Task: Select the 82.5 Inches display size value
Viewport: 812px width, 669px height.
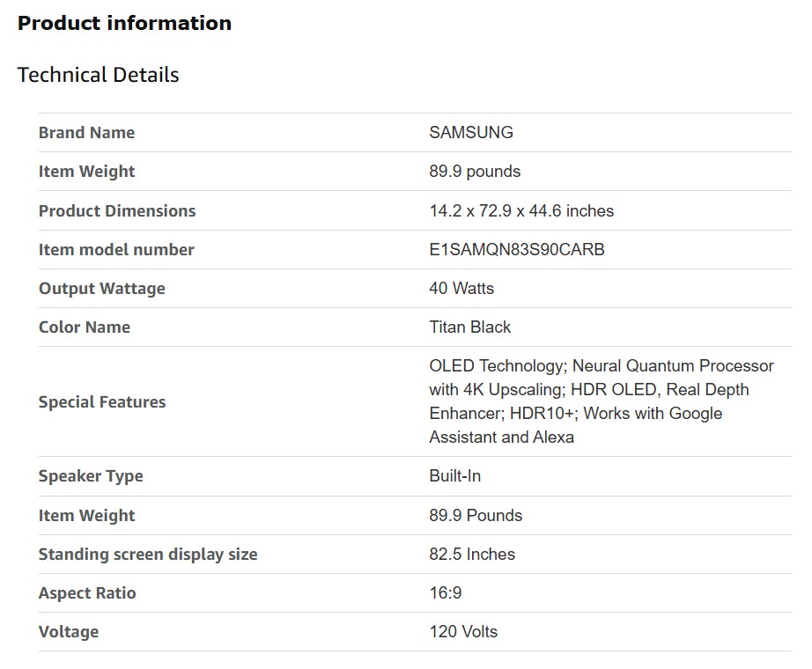Action: pyautogui.click(x=472, y=555)
